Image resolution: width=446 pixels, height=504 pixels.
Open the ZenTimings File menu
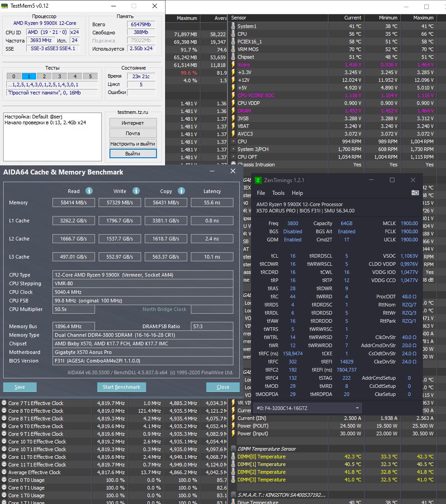pyautogui.click(x=261, y=193)
